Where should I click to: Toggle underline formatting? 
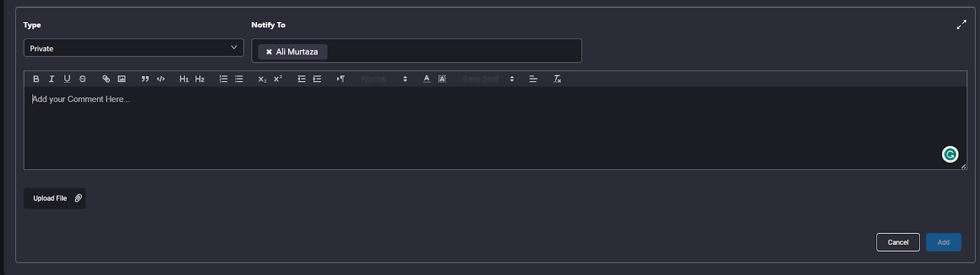67,79
